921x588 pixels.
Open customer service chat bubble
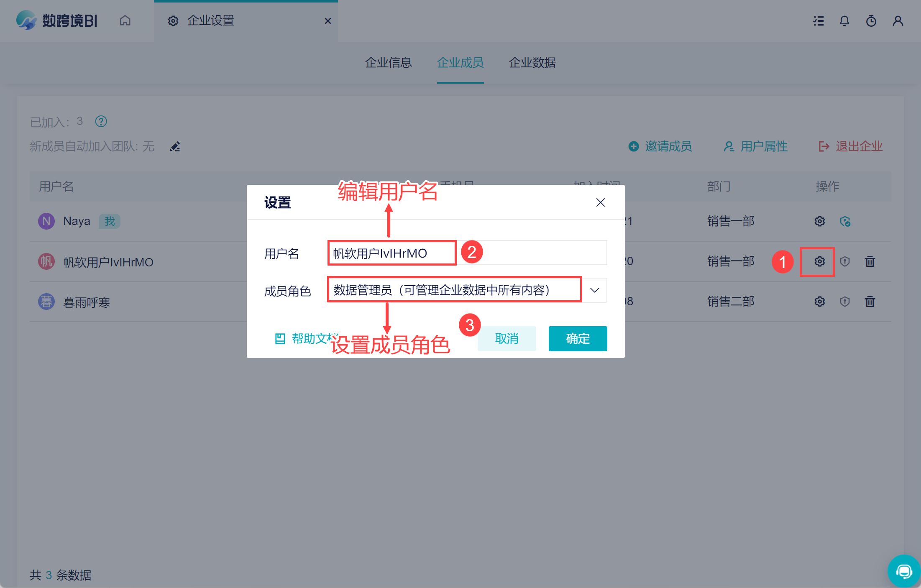click(904, 571)
